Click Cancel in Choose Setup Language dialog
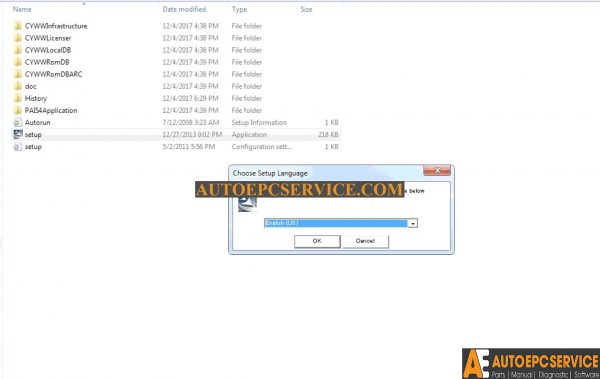This screenshot has height=379, width=600. click(x=365, y=241)
